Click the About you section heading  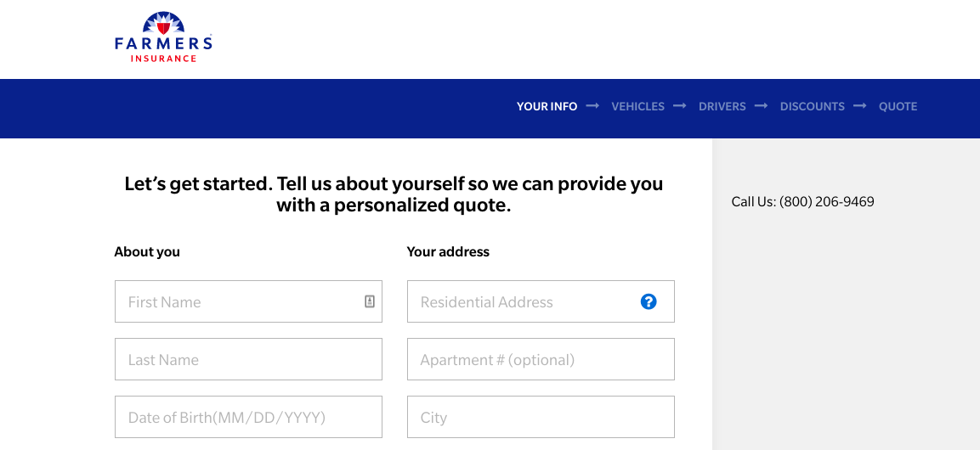click(x=147, y=251)
